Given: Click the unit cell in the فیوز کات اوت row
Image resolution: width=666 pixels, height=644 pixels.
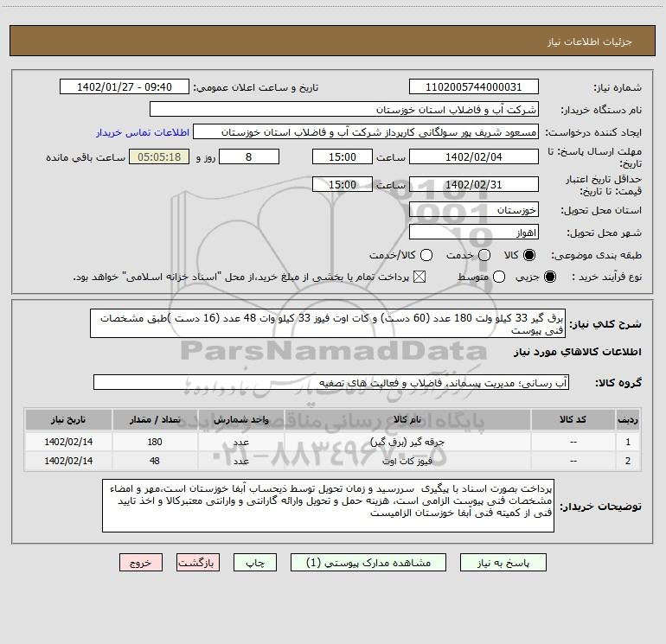Looking at the screenshot, I should pos(240,461).
